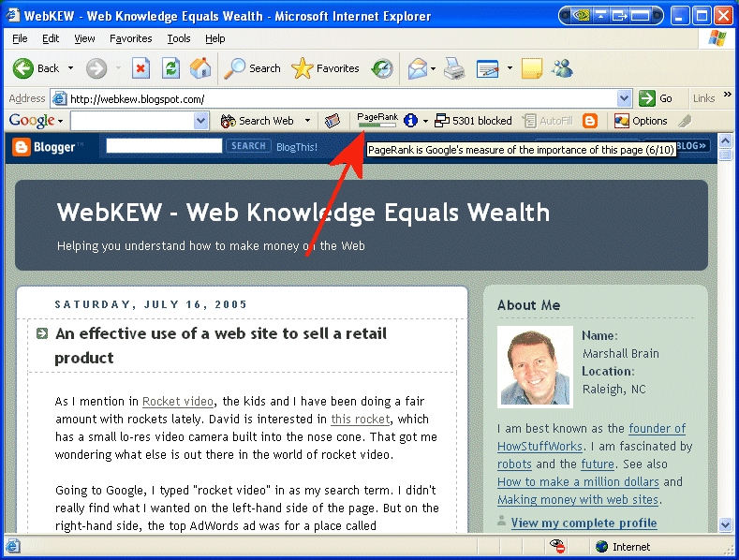This screenshot has width=739, height=560.
Task: Open the Google logo toolbar menu
Action: point(36,121)
